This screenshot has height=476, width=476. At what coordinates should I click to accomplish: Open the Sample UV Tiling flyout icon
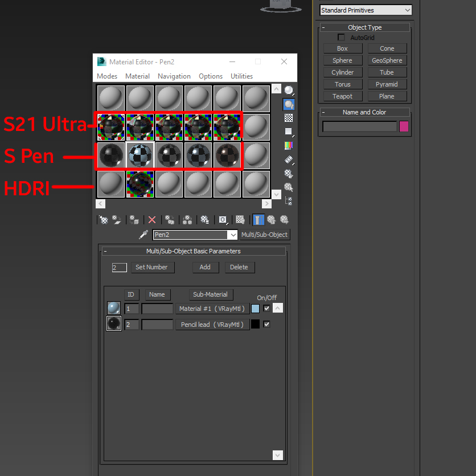point(289,132)
